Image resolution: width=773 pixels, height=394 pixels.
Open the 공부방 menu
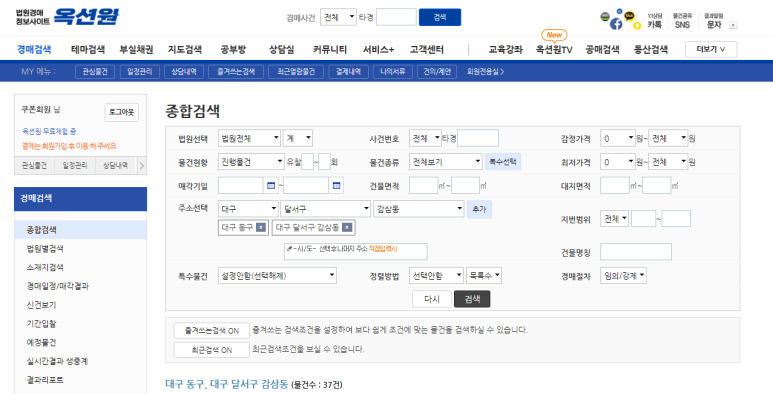(x=233, y=49)
